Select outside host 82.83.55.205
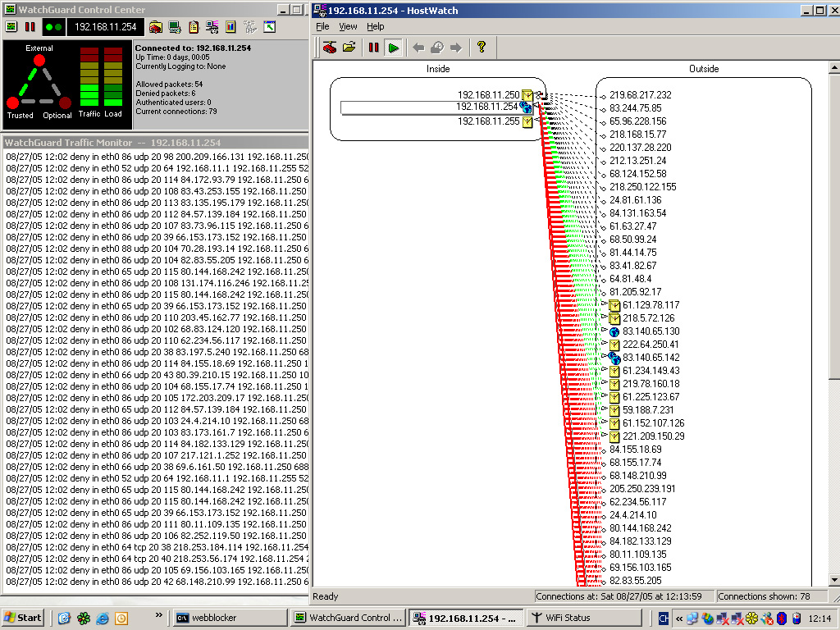Screen dimensions: 840x630 (636, 581)
